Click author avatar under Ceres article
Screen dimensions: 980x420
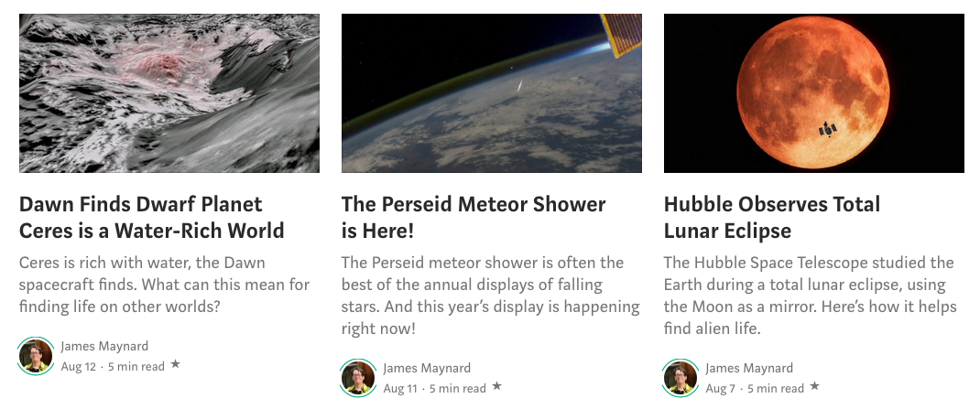point(36,356)
